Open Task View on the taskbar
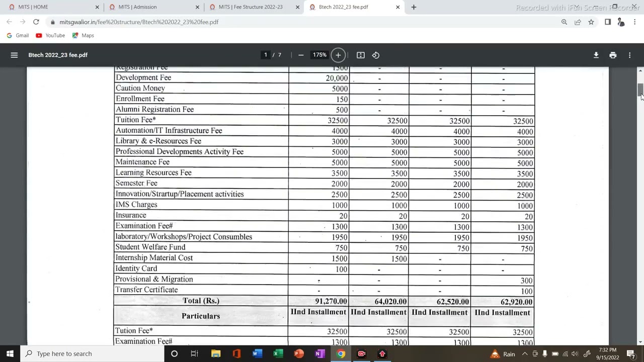This screenshot has width=644, height=362. point(195,353)
